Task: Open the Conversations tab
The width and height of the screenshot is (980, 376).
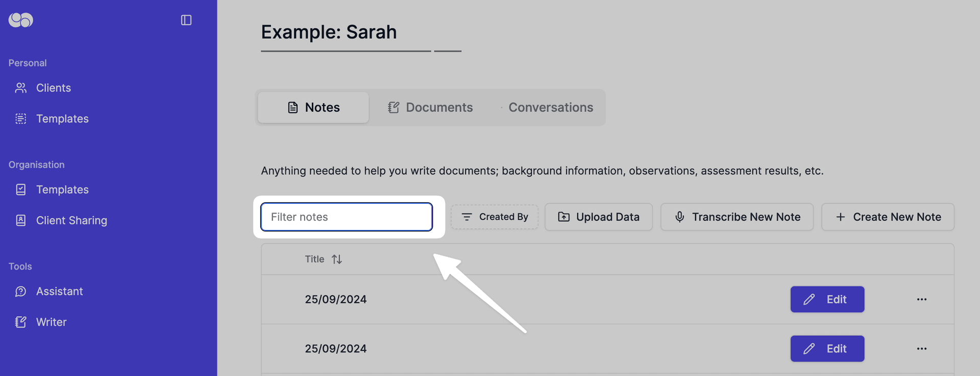Action: [x=550, y=107]
